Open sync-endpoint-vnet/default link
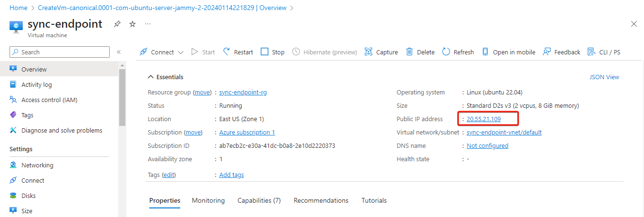This screenshot has height=217, width=644. coord(504,133)
